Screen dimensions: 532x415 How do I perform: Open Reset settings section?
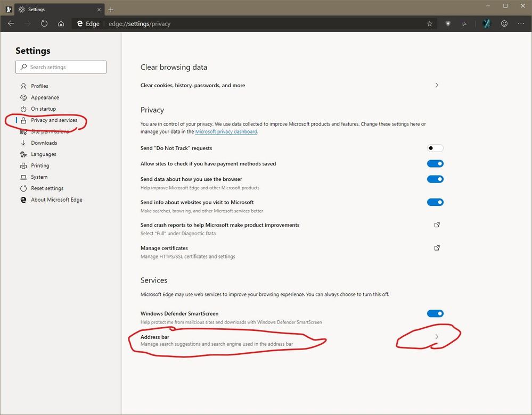pos(47,188)
